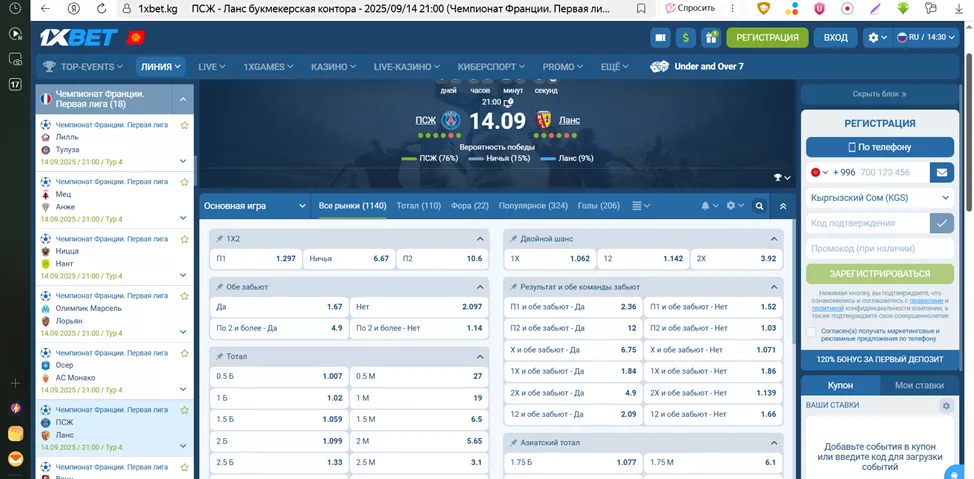Click the envelope email registration icon

click(942, 172)
